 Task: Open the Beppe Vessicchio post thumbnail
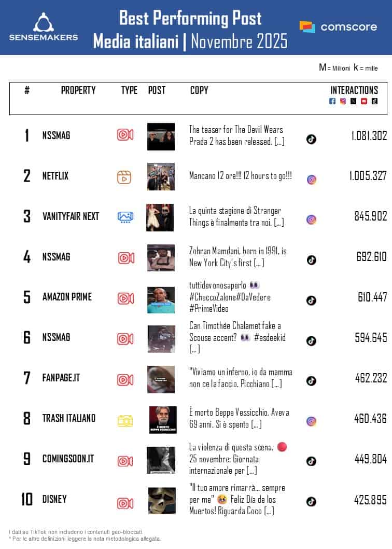pyautogui.click(x=163, y=419)
